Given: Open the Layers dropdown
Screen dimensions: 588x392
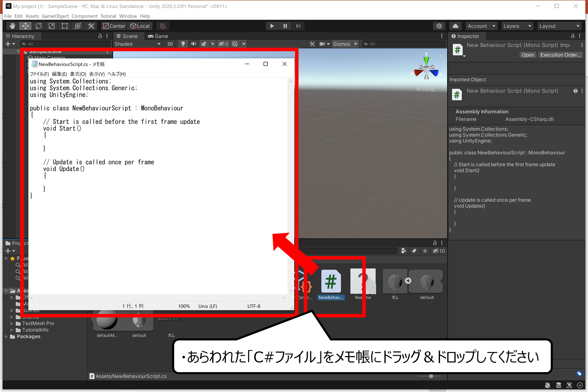Looking at the screenshot, I should pyautogui.click(x=517, y=26).
